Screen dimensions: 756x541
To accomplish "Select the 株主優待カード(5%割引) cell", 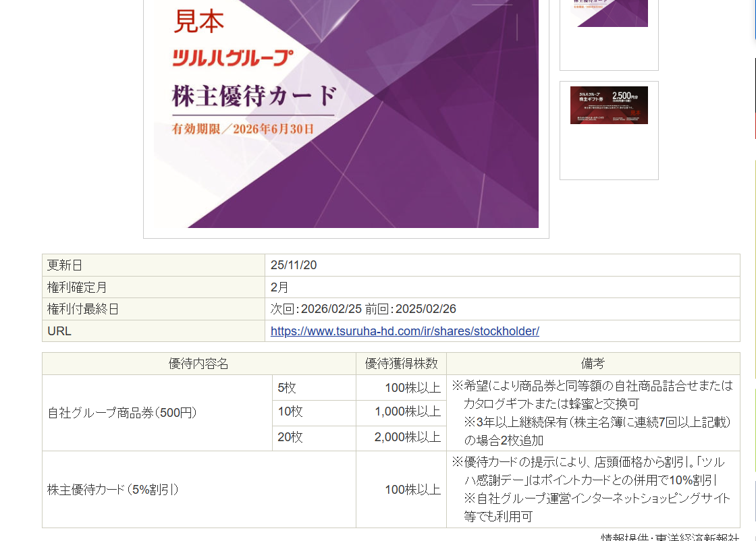I will (x=113, y=490).
